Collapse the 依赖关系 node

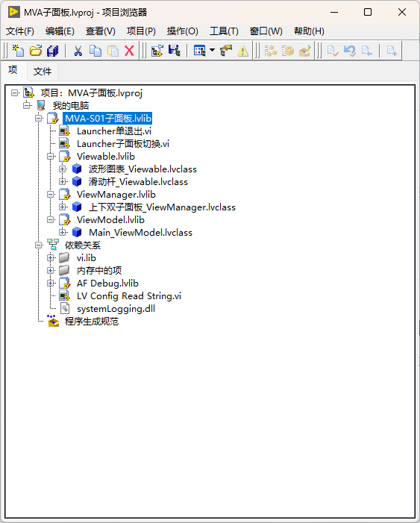coord(39,245)
